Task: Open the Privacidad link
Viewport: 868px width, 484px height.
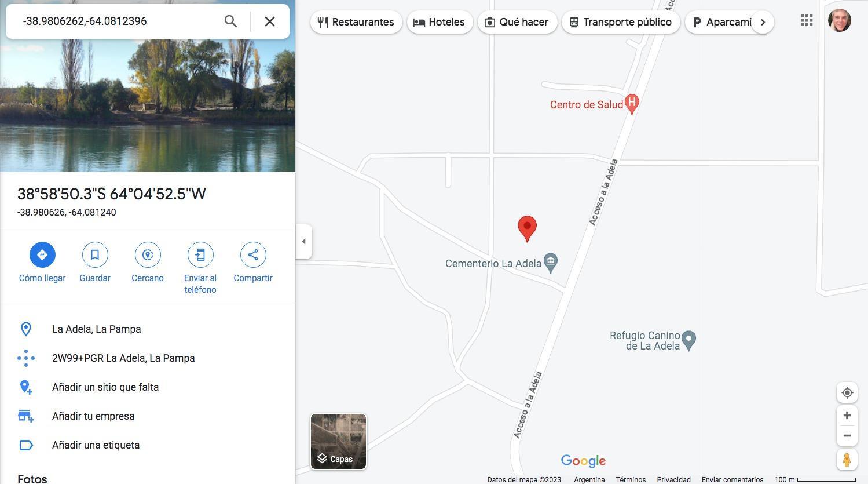Action: click(673, 479)
